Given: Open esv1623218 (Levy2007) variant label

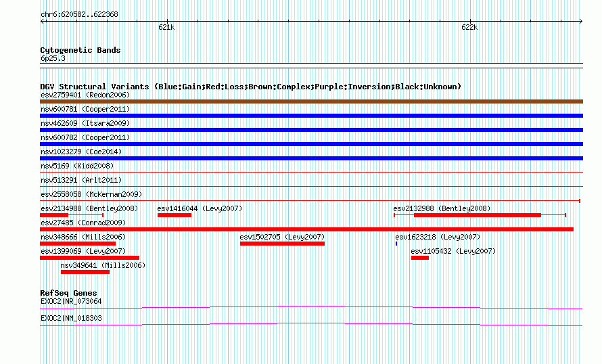Looking at the screenshot, I should [x=438, y=237].
